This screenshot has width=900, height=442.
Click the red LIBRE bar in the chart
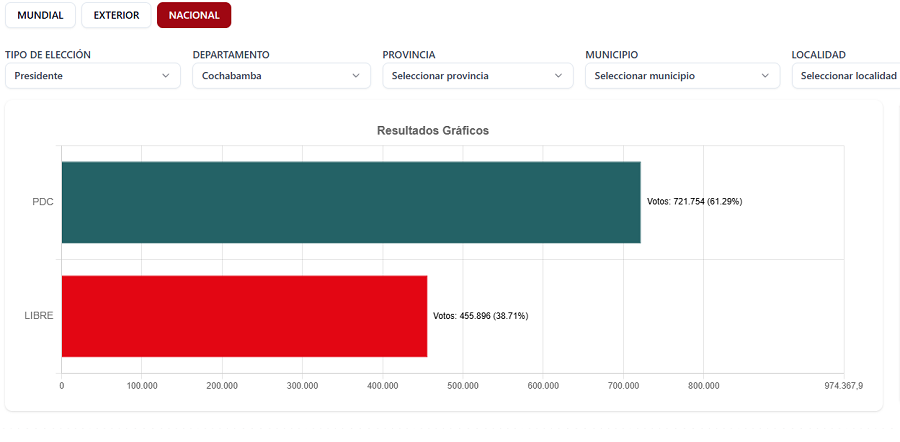pos(244,316)
